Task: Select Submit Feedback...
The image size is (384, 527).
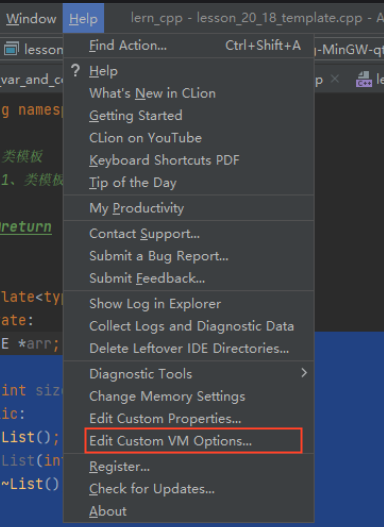Action: pos(188,278)
